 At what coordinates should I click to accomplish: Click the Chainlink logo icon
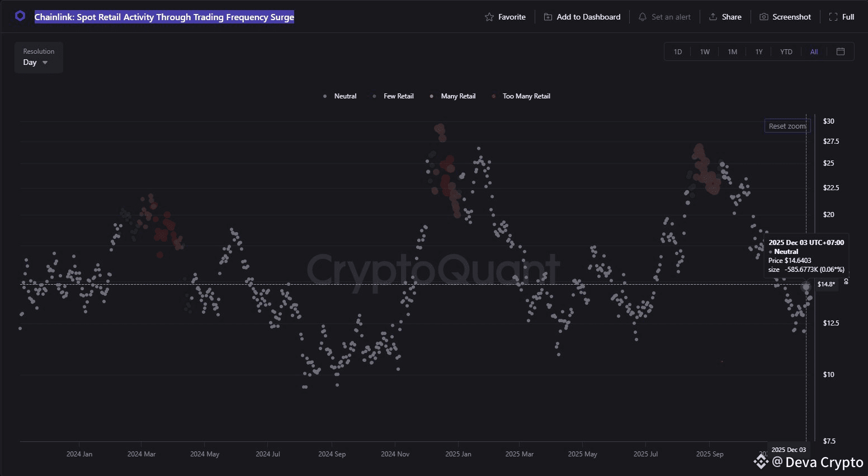point(20,16)
